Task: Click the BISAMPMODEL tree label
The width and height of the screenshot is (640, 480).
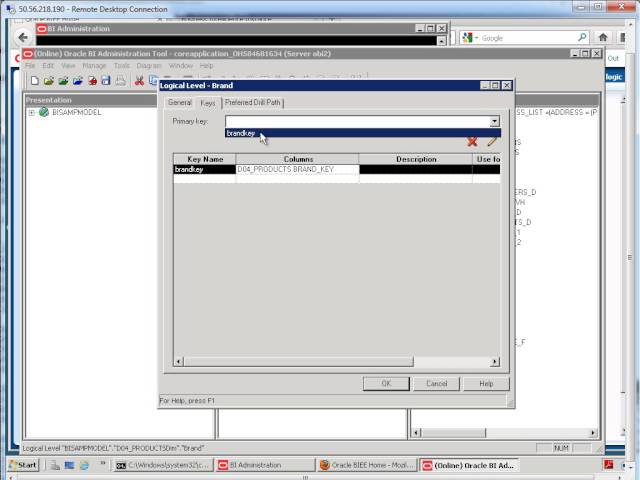Action: (77, 112)
